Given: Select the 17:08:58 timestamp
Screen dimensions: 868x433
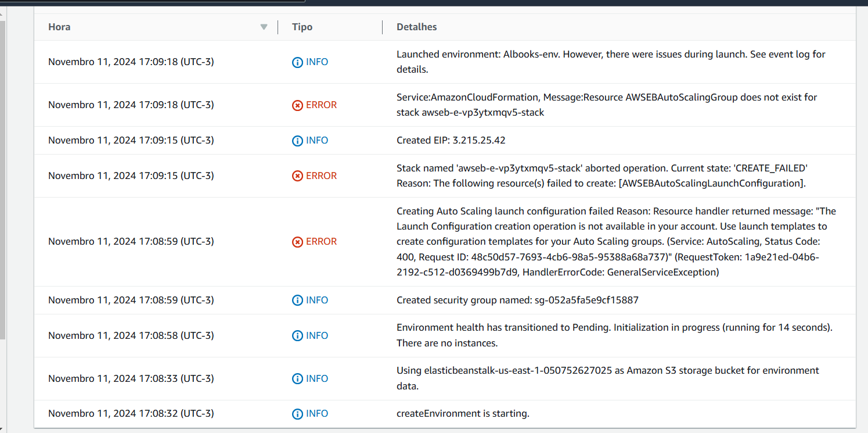Looking at the screenshot, I should pyautogui.click(x=131, y=335).
